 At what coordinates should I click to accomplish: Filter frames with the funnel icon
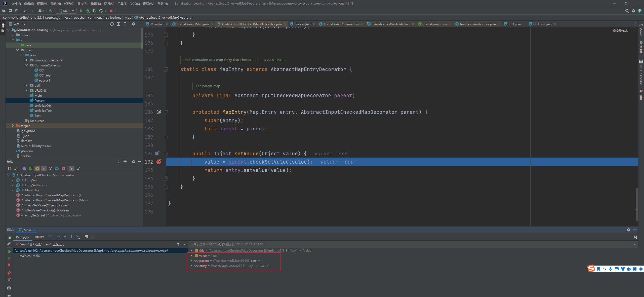(178, 244)
